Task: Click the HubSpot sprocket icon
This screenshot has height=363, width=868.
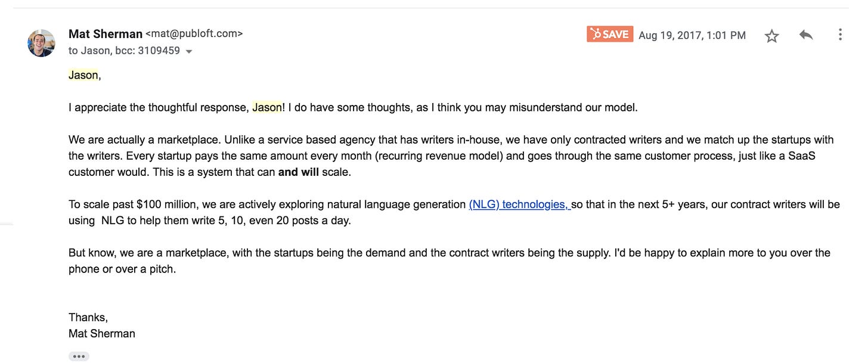Action: (595, 35)
